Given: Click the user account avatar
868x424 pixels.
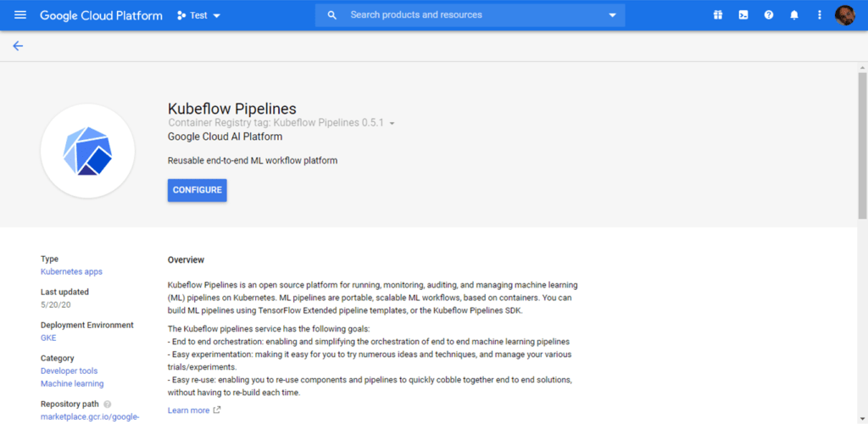Looking at the screenshot, I should pyautogui.click(x=845, y=15).
